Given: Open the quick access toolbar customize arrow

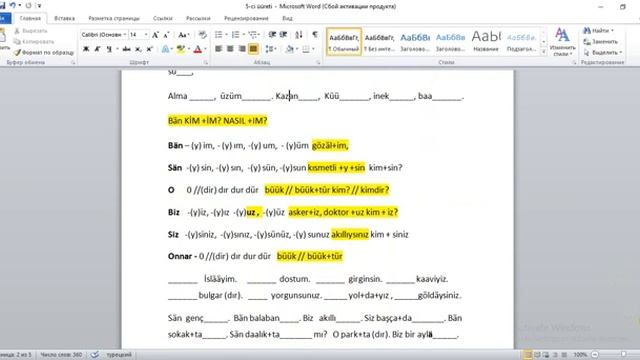Looking at the screenshot, I should click(39, 6).
